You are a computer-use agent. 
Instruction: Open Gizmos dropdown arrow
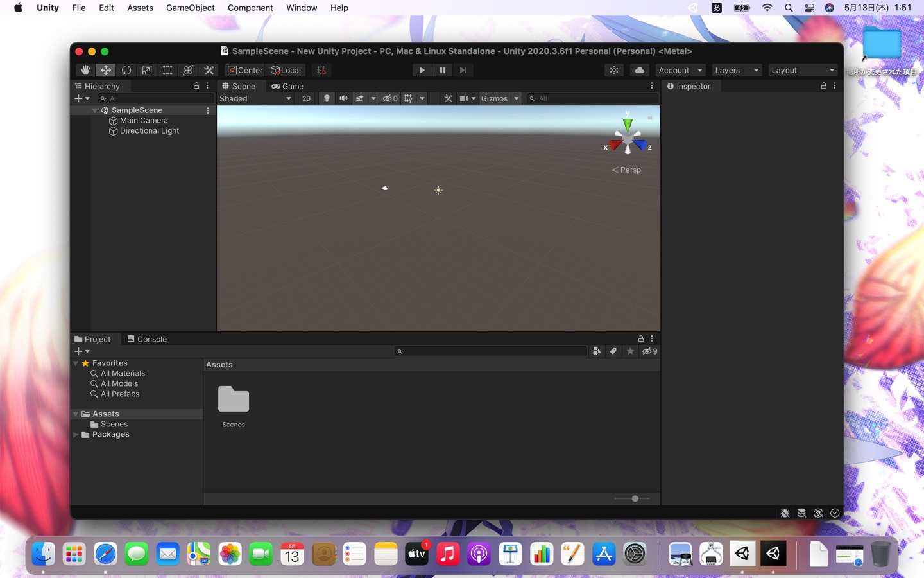[517, 98]
